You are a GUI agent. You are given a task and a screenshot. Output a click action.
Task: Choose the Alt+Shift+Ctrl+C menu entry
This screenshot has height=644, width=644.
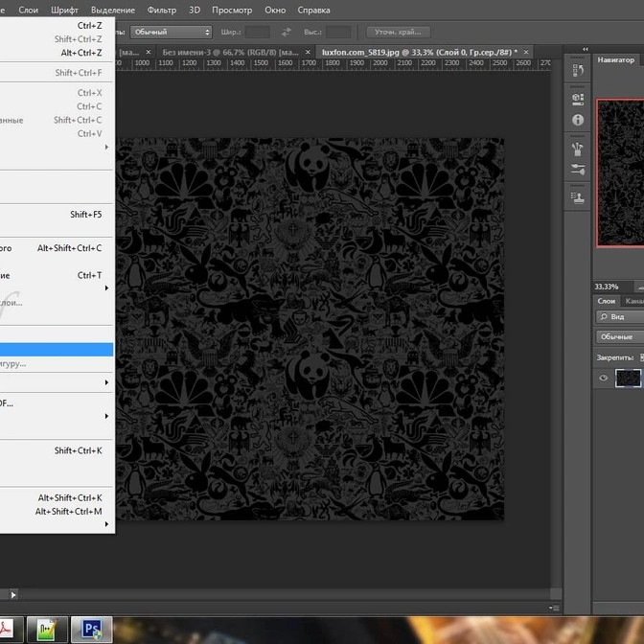tap(57, 248)
